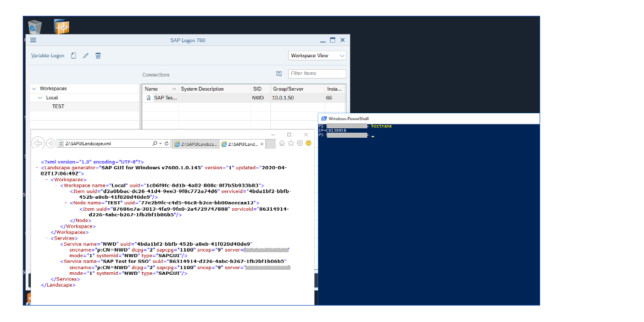Sort by the SID column header
Screen dimensions: 644x322
260,89
